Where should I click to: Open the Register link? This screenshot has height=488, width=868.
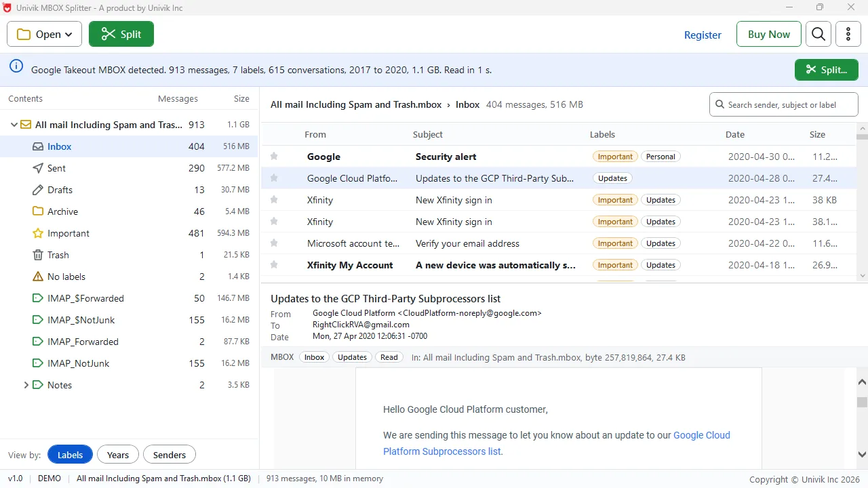click(x=703, y=35)
